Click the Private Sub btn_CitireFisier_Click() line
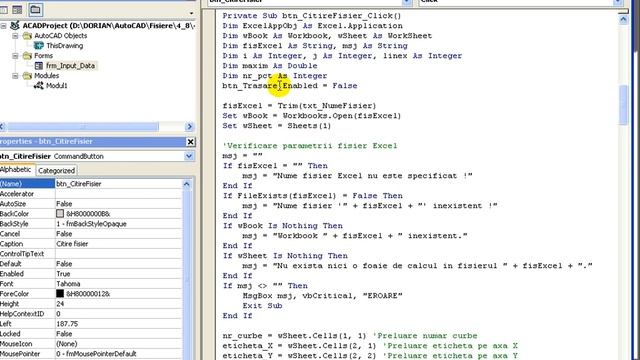640x360 pixels. tap(312, 16)
